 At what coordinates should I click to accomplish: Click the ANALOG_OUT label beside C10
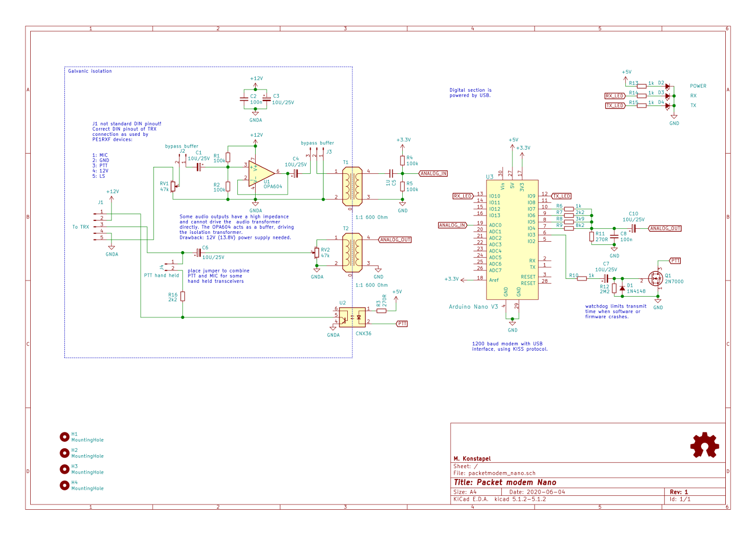(665, 228)
